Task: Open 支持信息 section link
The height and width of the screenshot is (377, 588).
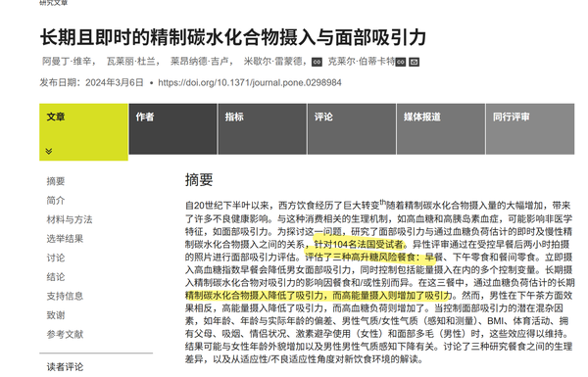Action: coord(65,296)
